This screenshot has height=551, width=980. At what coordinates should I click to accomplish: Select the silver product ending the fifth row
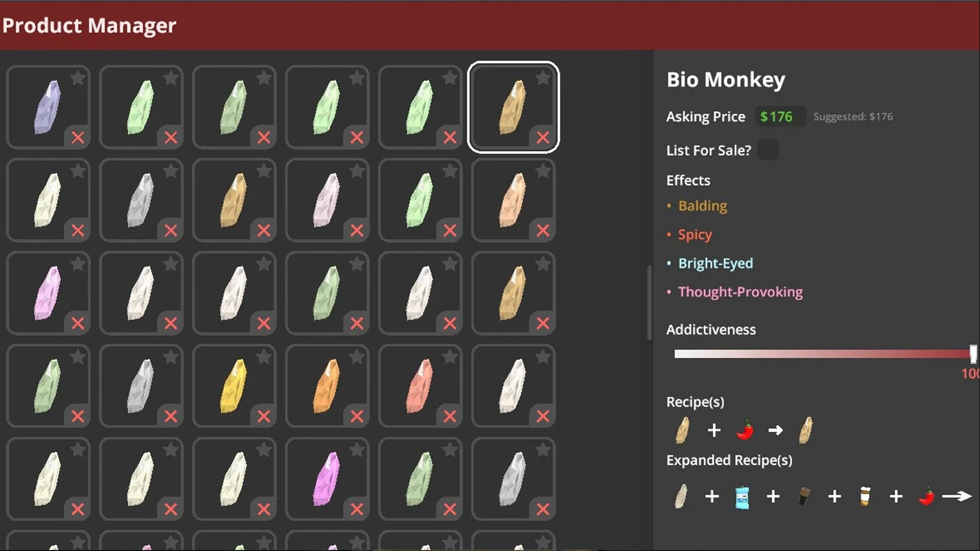tap(514, 479)
